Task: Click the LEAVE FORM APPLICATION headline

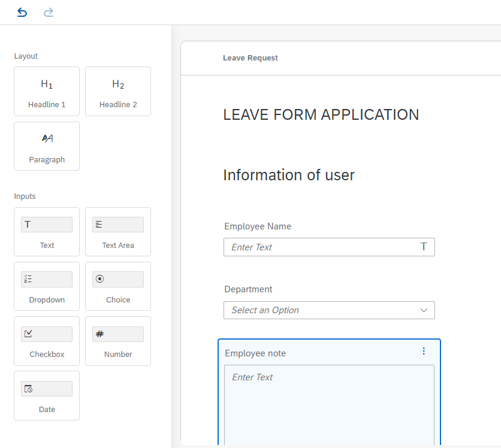Action: (x=321, y=115)
